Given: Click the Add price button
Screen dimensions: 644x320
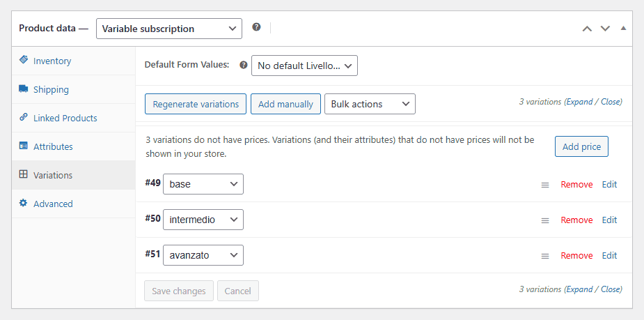Looking at the screenshot, I should coord(581,147).
